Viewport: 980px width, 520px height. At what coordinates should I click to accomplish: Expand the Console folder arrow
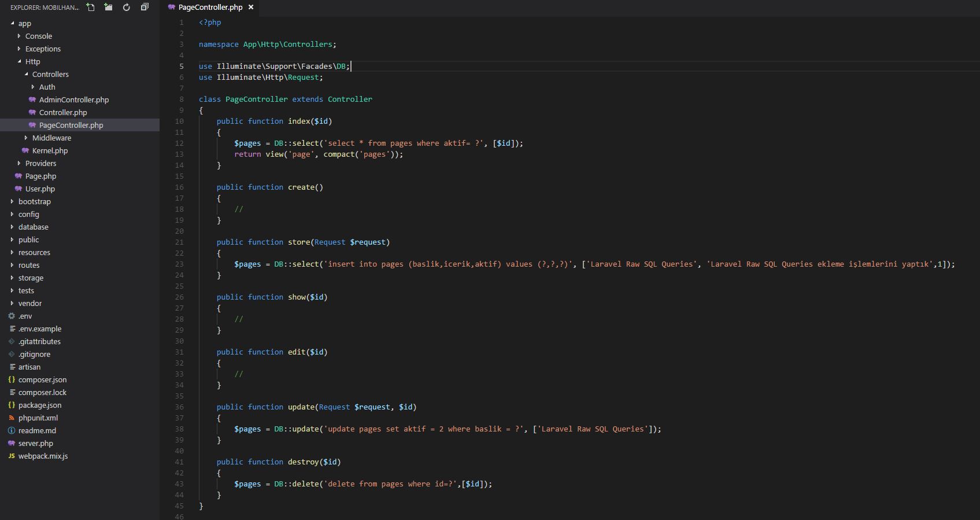19,36
